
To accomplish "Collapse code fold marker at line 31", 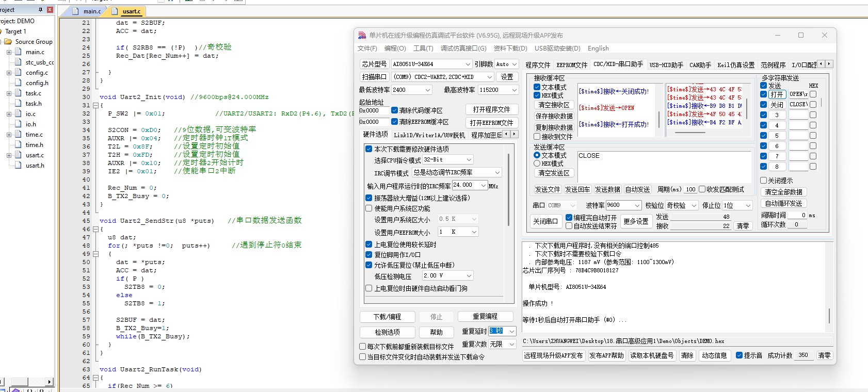I will (x=95, y=105).
